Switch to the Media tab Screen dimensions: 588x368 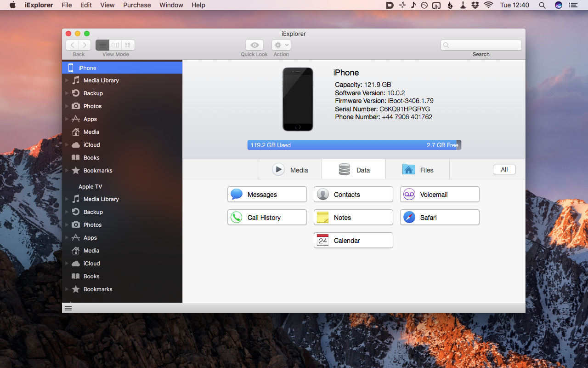(290, 169)
